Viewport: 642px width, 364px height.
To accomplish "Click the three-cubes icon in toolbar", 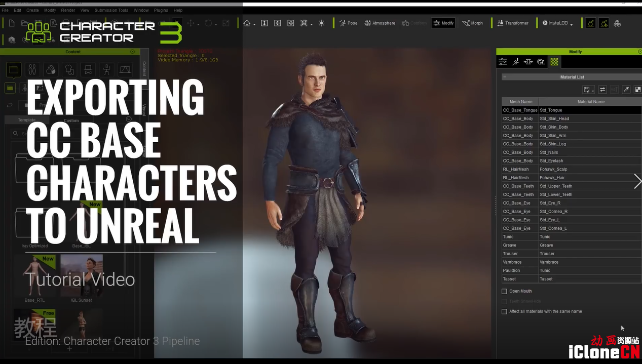I will [x=617, y=23].
